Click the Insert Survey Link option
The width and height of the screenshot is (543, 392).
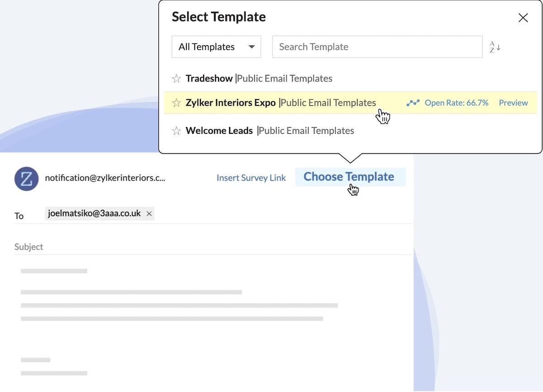coord(251,178)
